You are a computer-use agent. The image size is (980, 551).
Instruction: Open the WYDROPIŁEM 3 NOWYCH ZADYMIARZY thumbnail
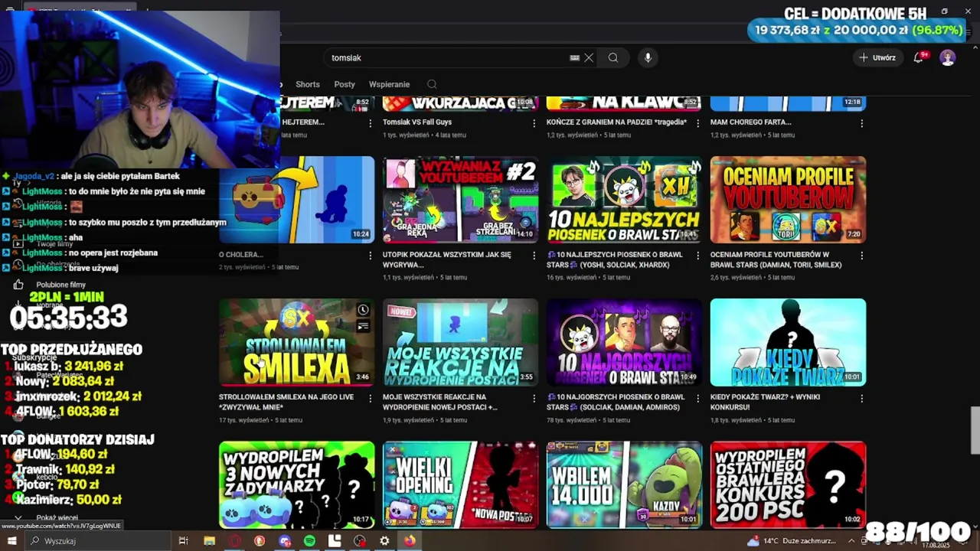coord(296,484)
